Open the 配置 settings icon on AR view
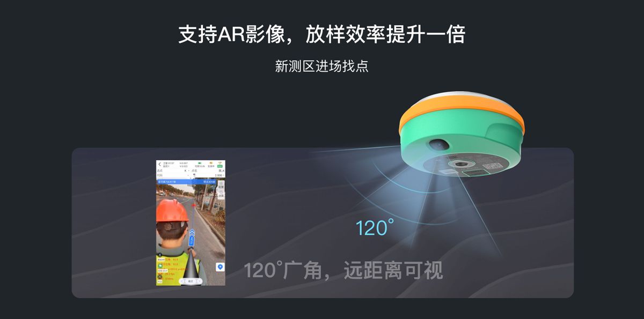 pos(221,185)
